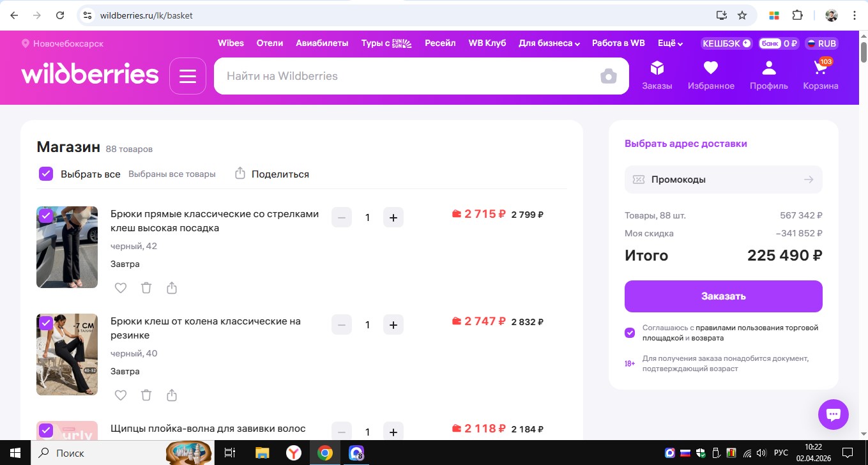The image size is (868, 465).
Task: Toggle the Соглашаюсь с правилами agreement checkbox
Action: (x=630, y=333)
